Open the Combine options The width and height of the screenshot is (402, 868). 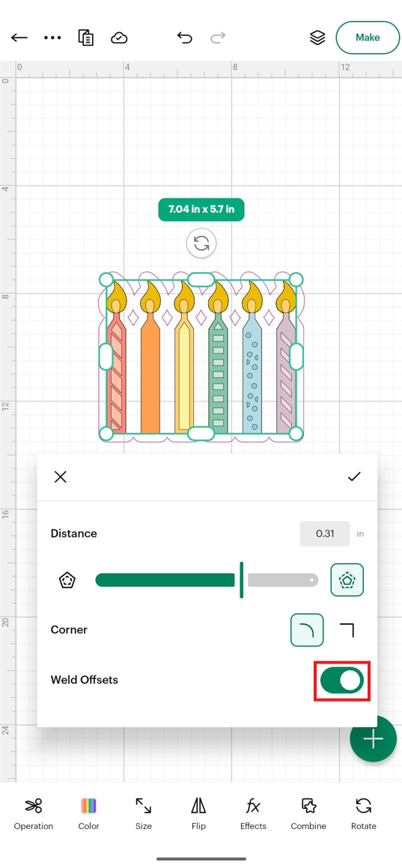coord(308,814)
